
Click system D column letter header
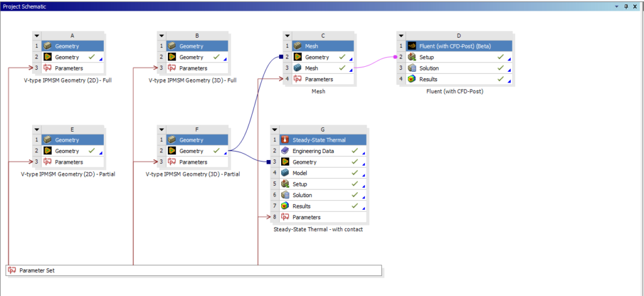(459, 36)
